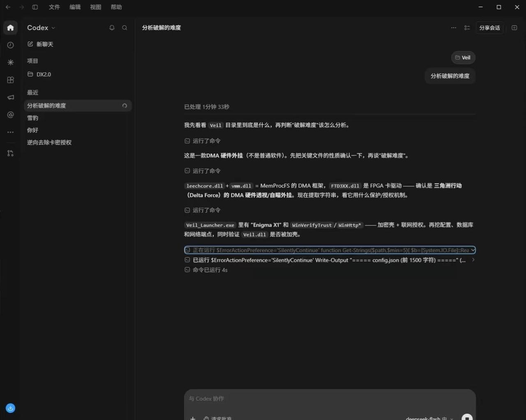Click the git branch icon in left rail

10,153
